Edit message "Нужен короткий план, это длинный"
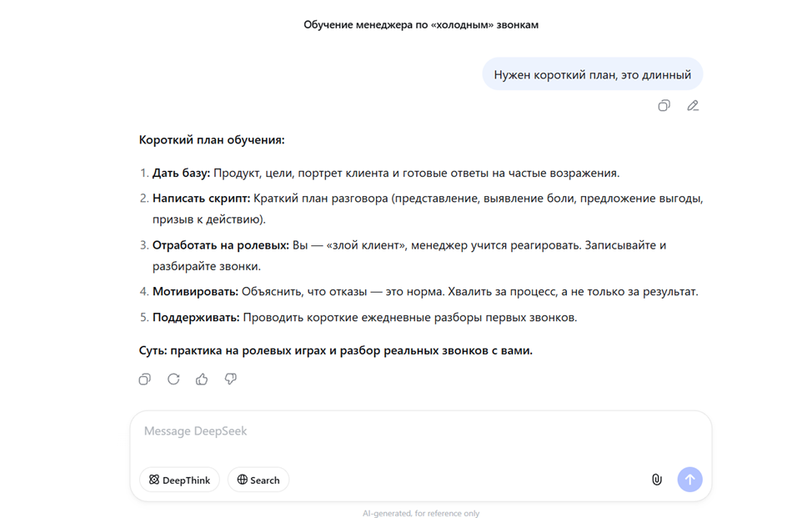This screenshot has height=518, width=812. click(x=693, y=106)
